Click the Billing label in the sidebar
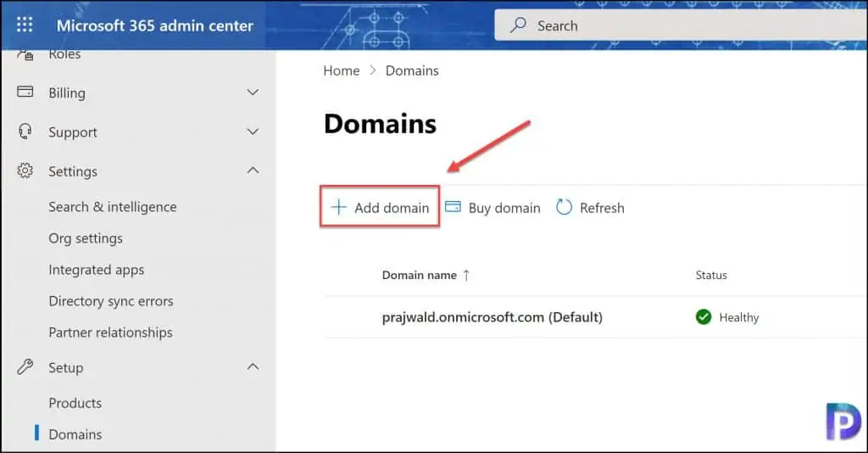 click(67, 93)
